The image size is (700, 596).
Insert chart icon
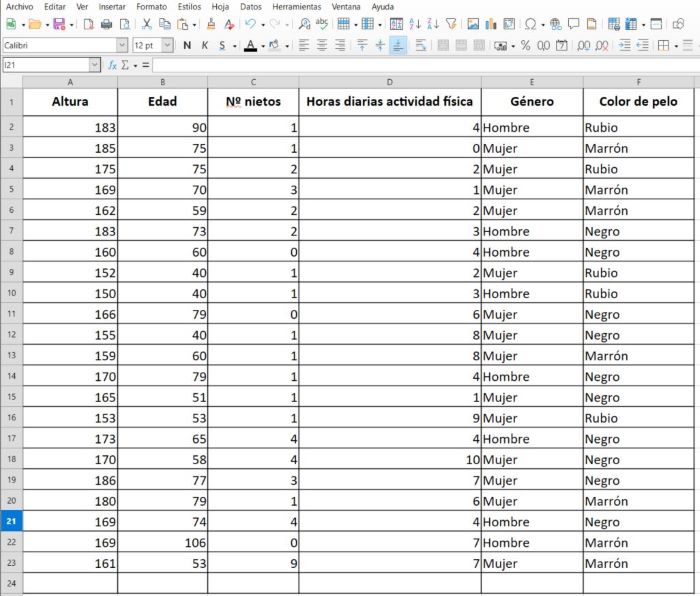point(491,24)
